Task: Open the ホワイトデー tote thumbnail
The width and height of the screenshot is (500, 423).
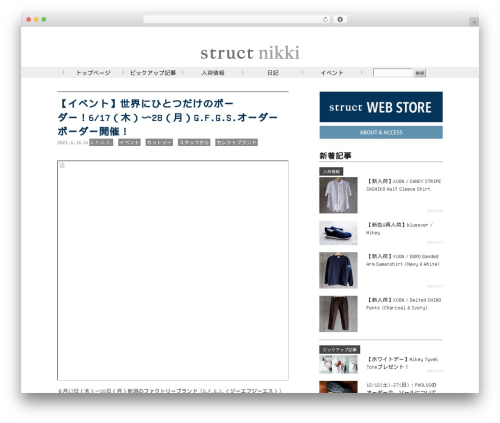Action: (338, 364)
